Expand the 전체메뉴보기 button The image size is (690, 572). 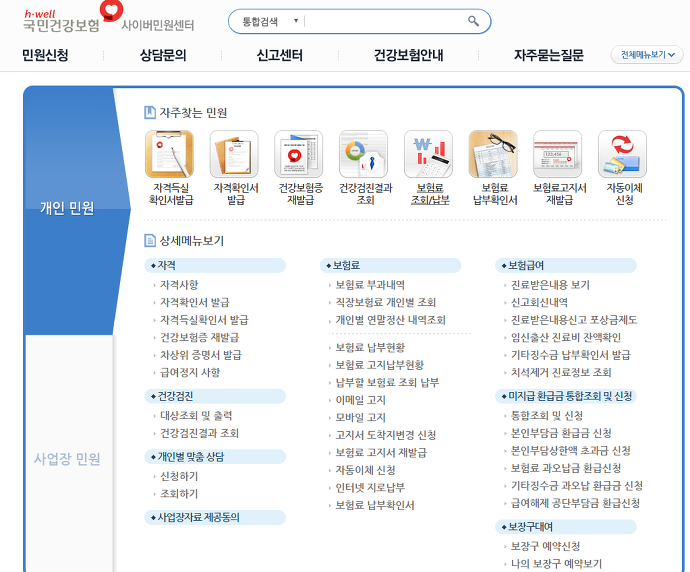(647, 55)
